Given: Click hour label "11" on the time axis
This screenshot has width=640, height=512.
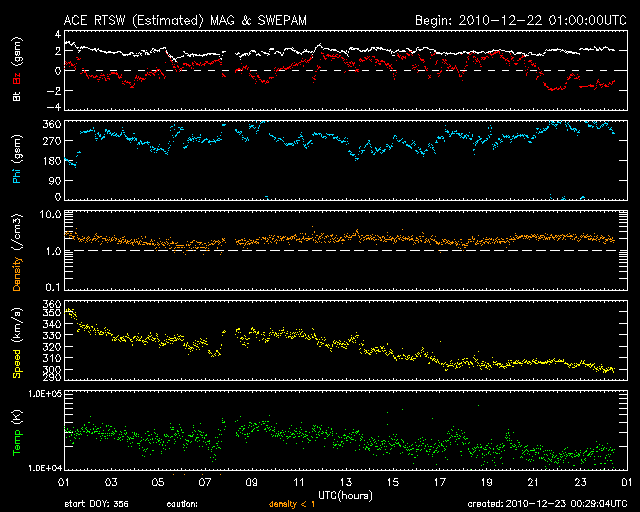Looking at the screenshot, I should [x=299, y=483].
